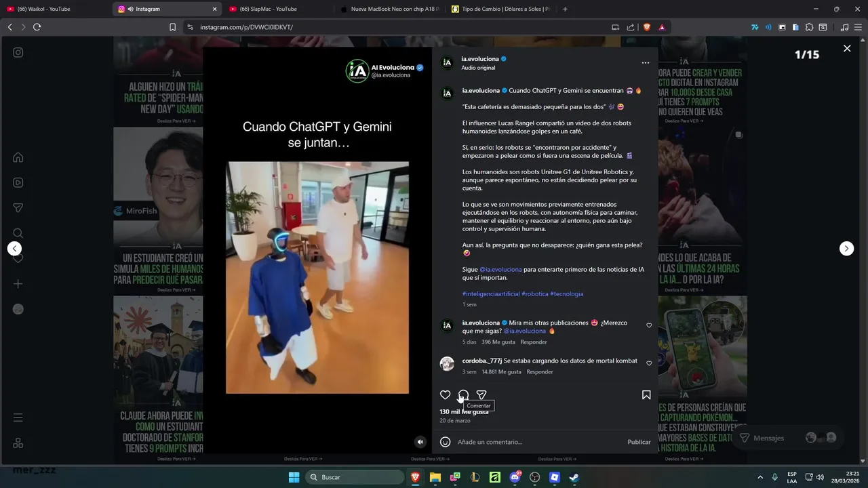Like the post with the heart icon
The image size is (868, 488).
(x=445, y=395)
